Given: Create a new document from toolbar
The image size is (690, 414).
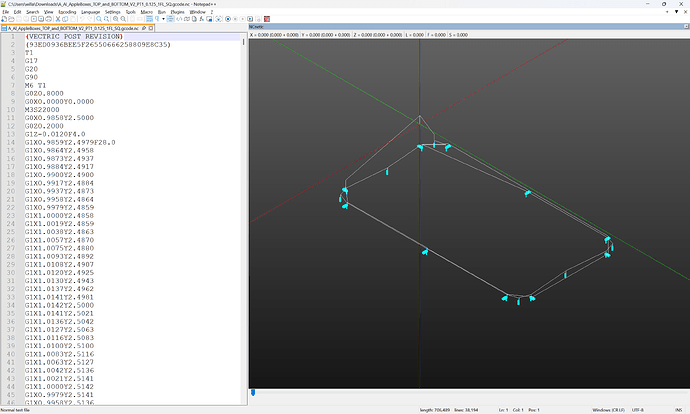Looking at the screenshot, I should (x=4, y=19).
